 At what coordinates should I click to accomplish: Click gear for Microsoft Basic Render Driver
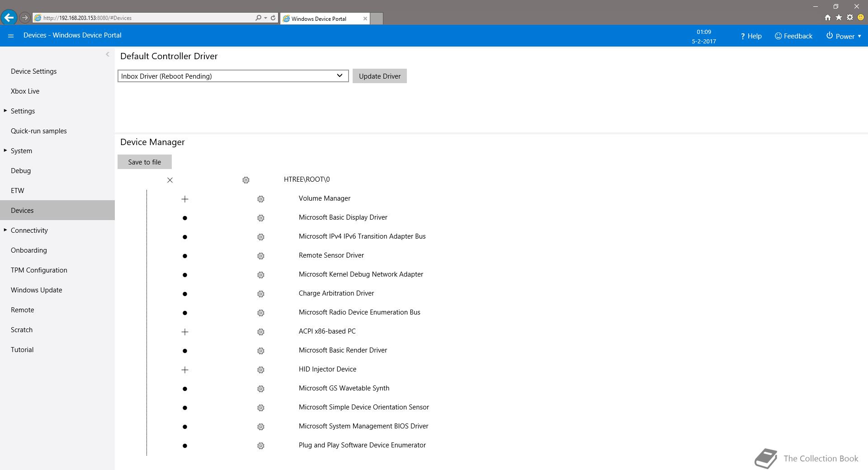(x=261, y=351)
